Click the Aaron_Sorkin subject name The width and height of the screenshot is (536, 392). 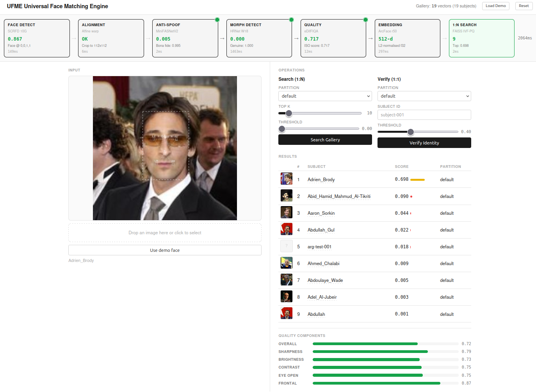pyautogui.click(x=321, y=213)
